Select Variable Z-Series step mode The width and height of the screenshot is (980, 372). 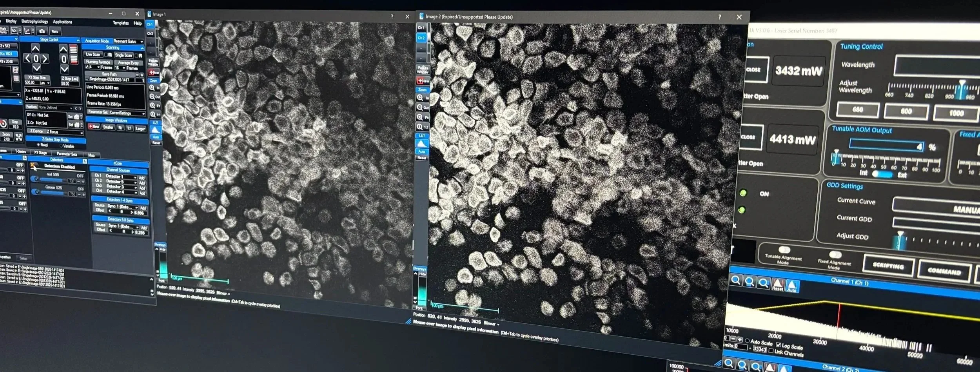click(x=61, y=146)
